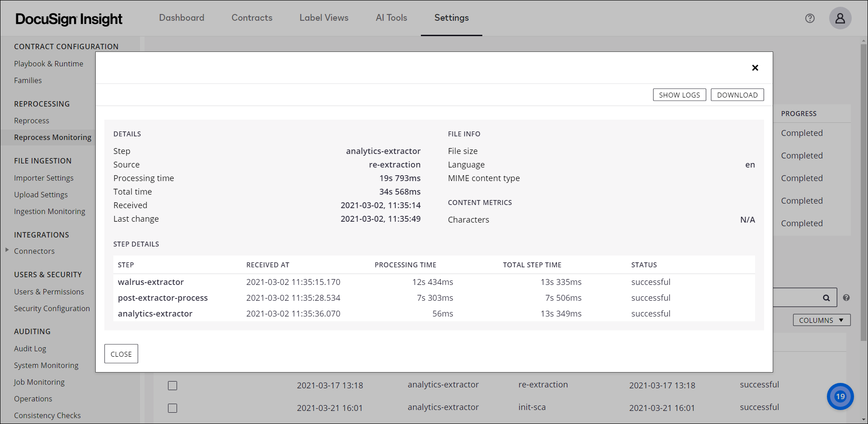
Task: Open help via the question mark icon
Action: (x=810, y=19)
